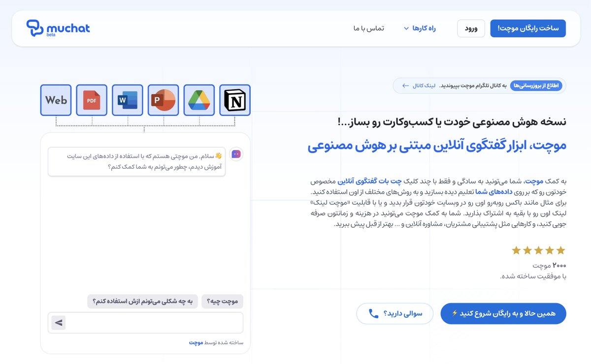Choose به چه شکلی می‌تونم ازش استفاده کنم؟ suggestion

(142, 301)
